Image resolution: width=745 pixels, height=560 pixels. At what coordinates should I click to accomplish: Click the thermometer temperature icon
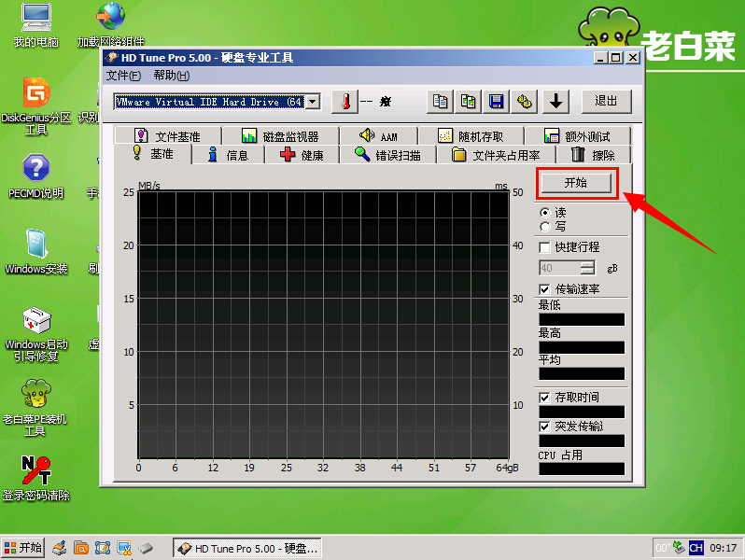click(344, 101)
